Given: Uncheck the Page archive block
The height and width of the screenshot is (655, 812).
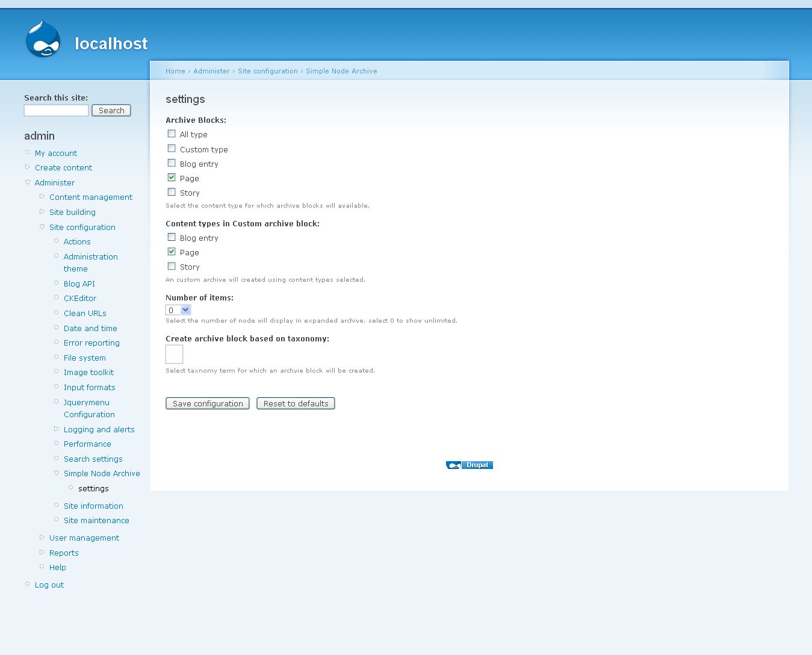Looking at the screenshot, I should pyautogui.click(x=172, y=176).
